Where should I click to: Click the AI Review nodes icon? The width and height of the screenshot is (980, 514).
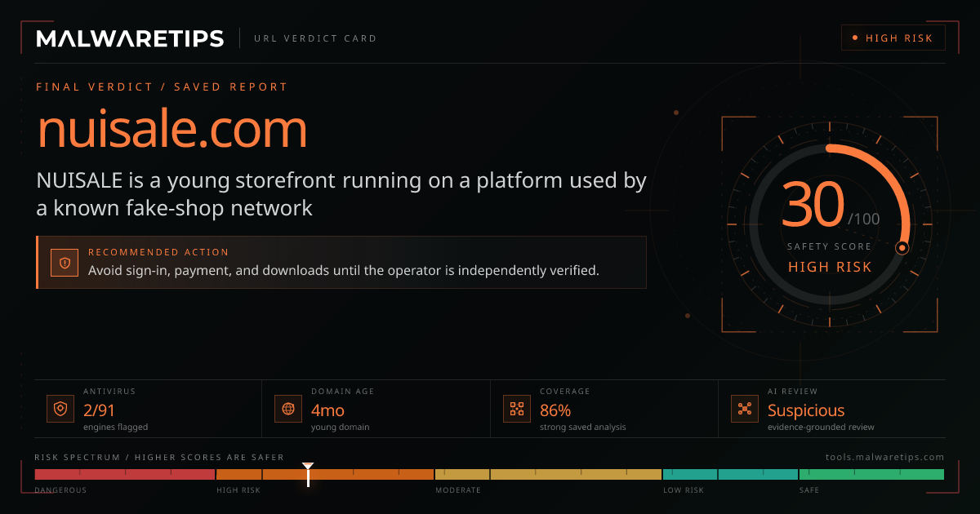coord(744,409)
